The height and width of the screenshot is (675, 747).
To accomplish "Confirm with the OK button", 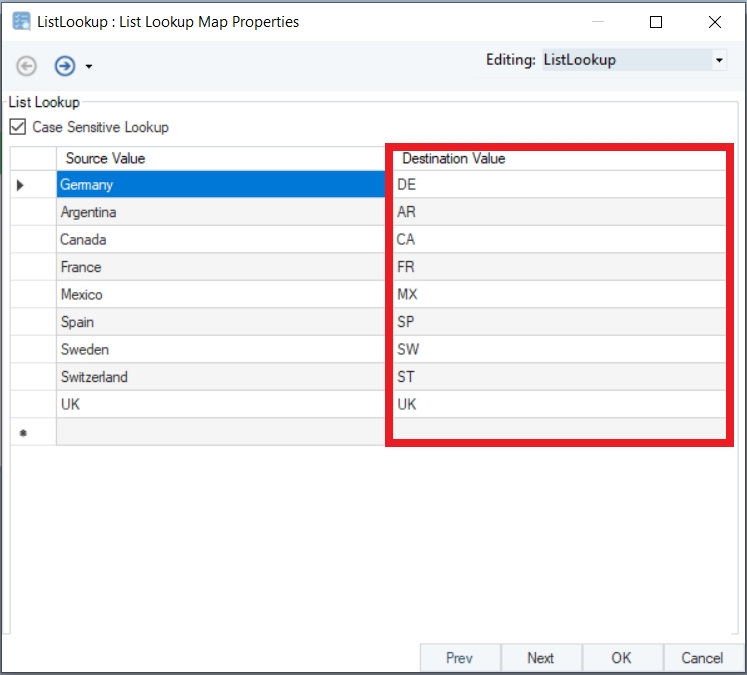I will click(x=621, y=657).
